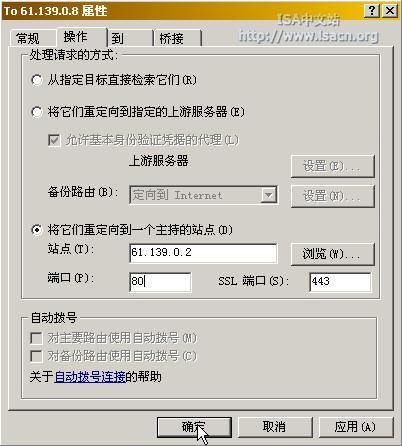Screen dimensions: 402x446
Task: Click the 确定 button
Action: point(194,427)
